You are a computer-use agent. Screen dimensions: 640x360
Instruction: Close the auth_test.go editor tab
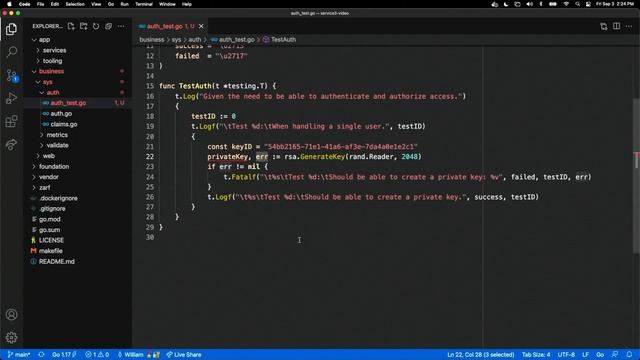click(x=201, y=26)
